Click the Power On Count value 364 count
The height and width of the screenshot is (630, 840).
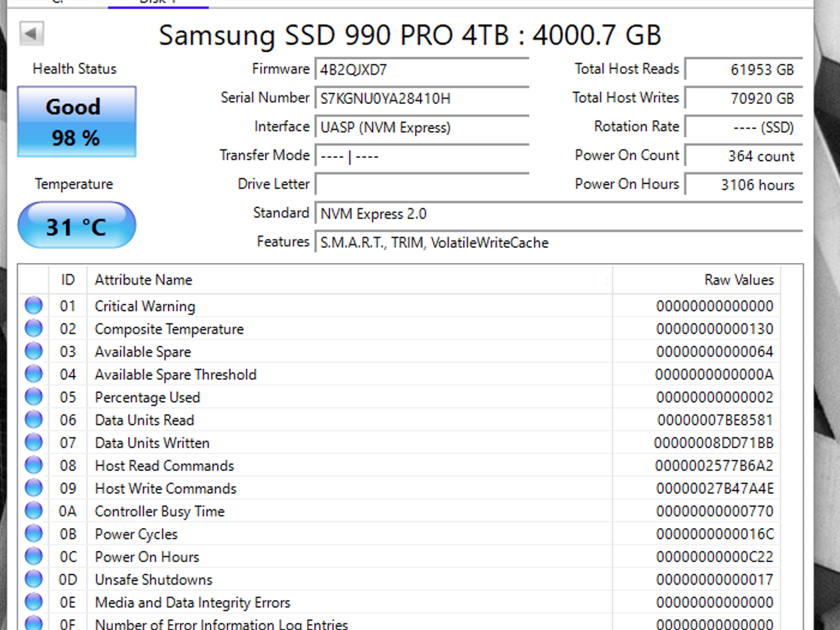point(744,156)
